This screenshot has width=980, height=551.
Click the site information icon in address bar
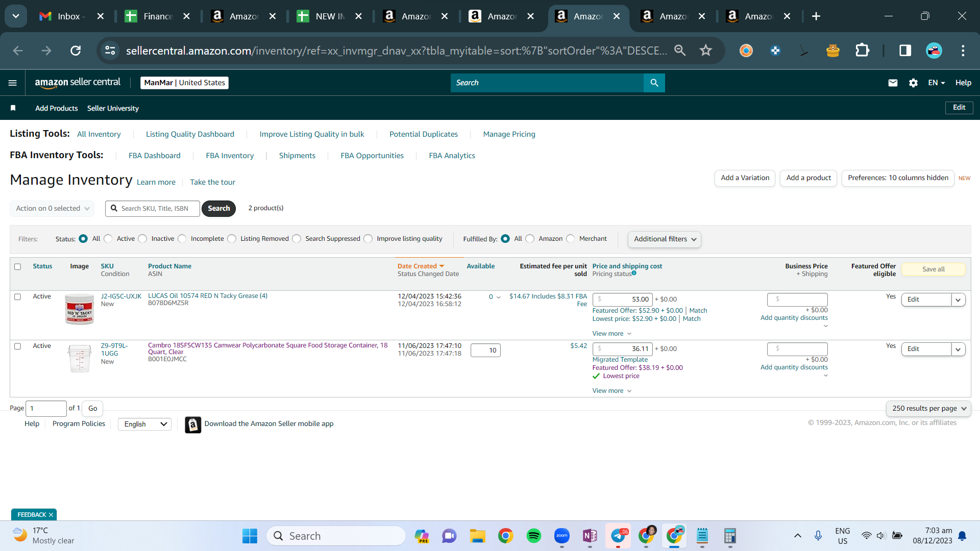[110, 51]
